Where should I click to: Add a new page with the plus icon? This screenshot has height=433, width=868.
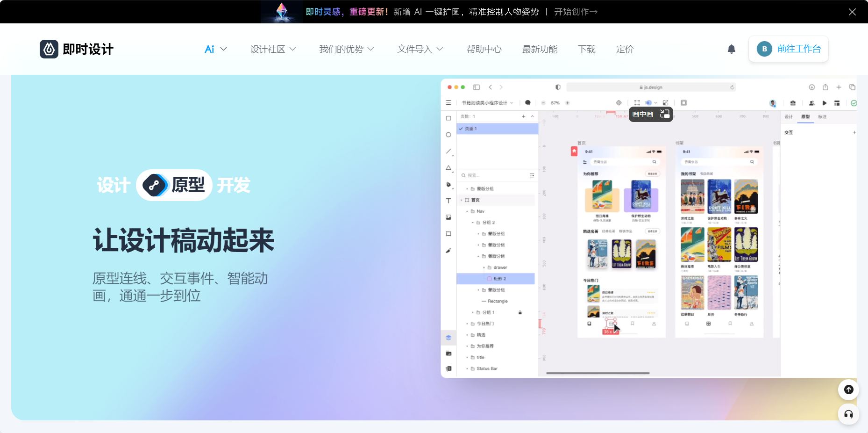tap(524, 116)
